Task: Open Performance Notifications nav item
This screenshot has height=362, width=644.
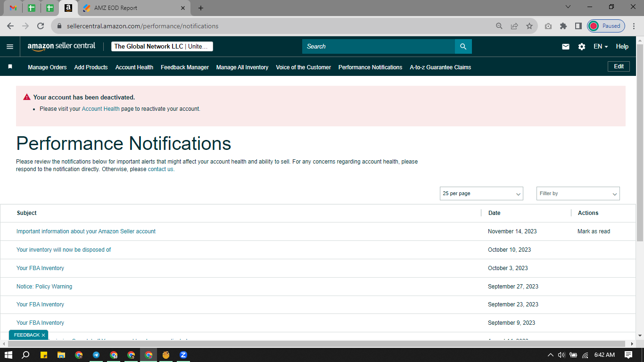Action: (371, 67)
